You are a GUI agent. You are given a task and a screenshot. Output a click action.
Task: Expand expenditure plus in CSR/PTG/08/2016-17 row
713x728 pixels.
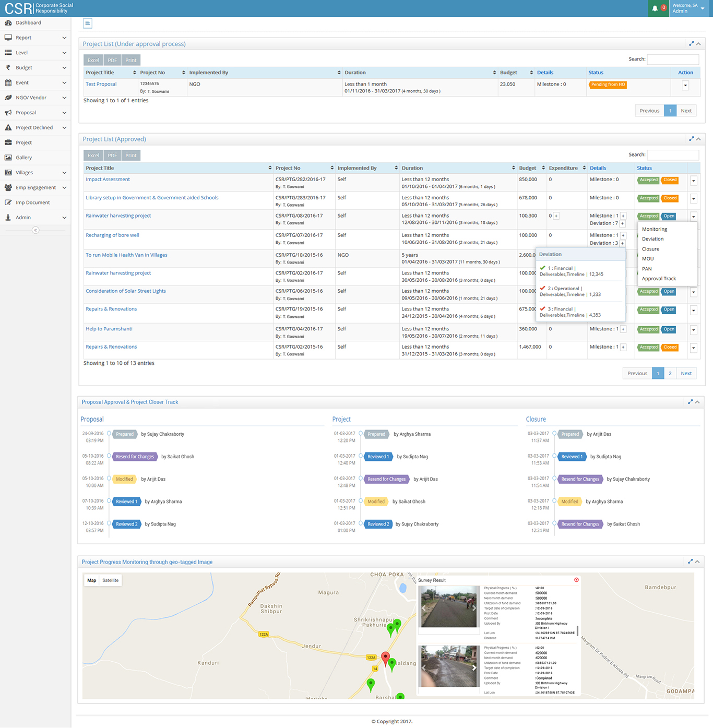(x=556, y=216)
